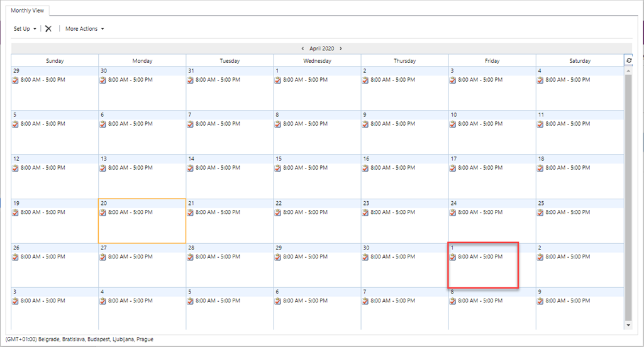Click the schedule icon on May 1
The width and height of the screenshot is (644, 347).
point(453,257)
